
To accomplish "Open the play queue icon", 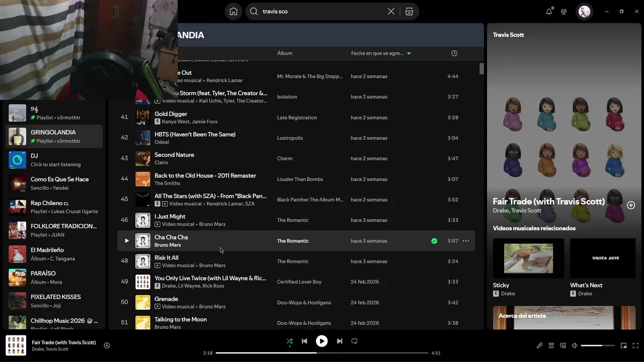I will [x=551, y=345].
